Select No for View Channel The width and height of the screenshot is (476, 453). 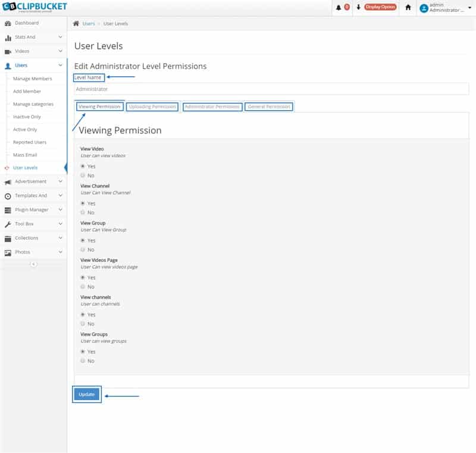click(x=83, y=213)
